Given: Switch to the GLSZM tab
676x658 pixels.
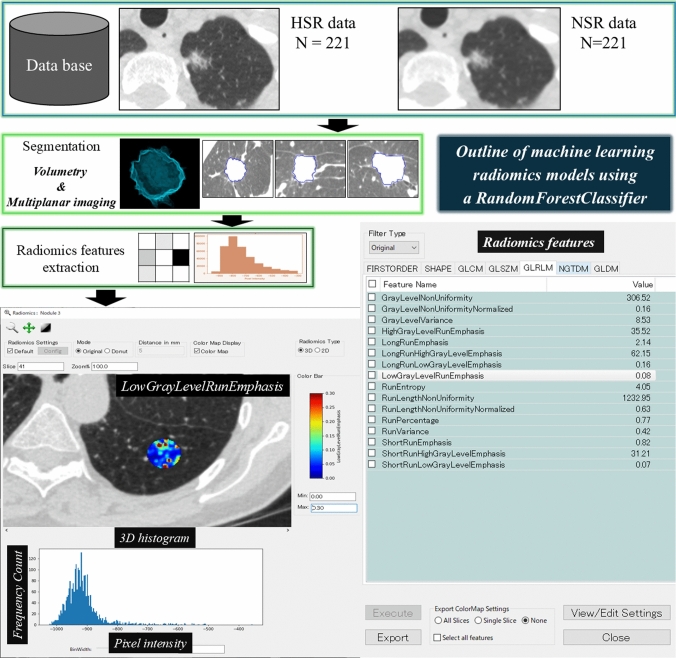Looking at the screenshot, I should (x=503, y=269).
